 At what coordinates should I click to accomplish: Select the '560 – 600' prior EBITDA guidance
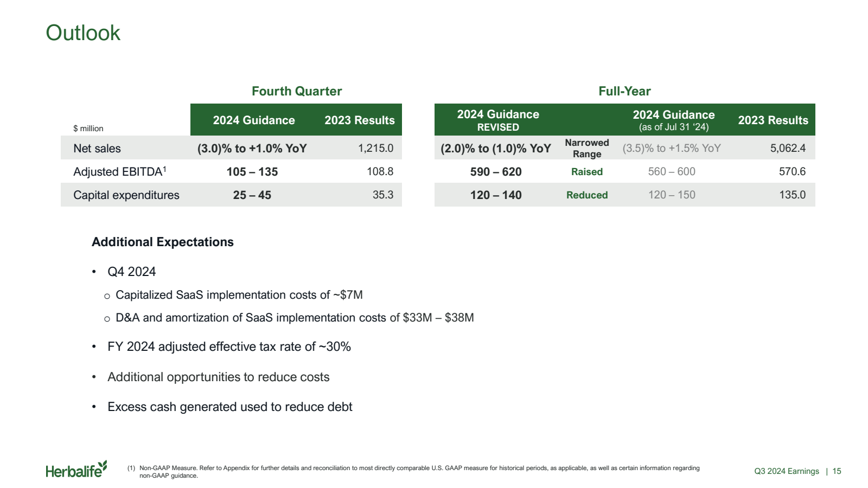pyautogui.click(x=672, y=171)
